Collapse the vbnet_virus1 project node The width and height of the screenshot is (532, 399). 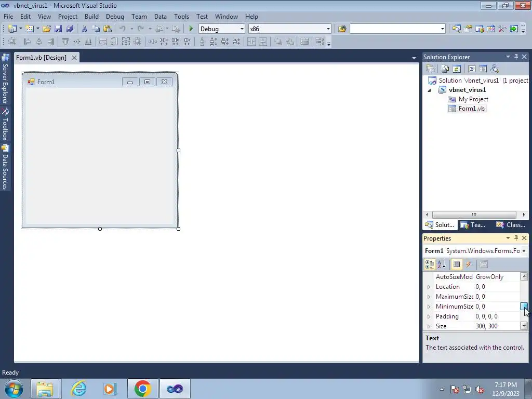click(x=430, y=90)
